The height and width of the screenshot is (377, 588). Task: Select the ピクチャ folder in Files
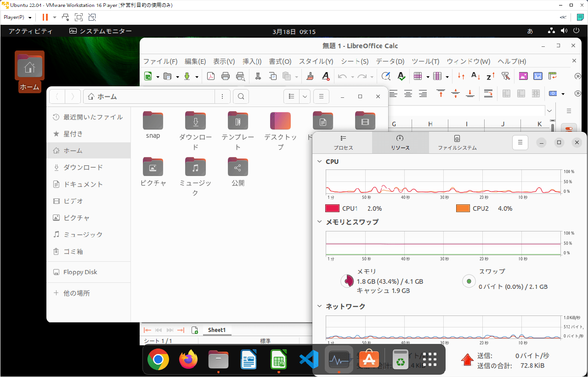(153, 172)
